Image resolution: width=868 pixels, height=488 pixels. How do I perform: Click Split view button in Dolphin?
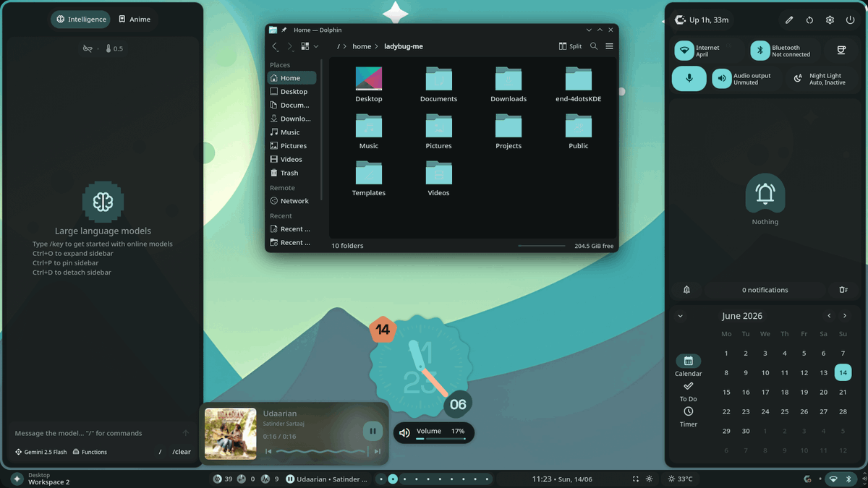[570, 46]
